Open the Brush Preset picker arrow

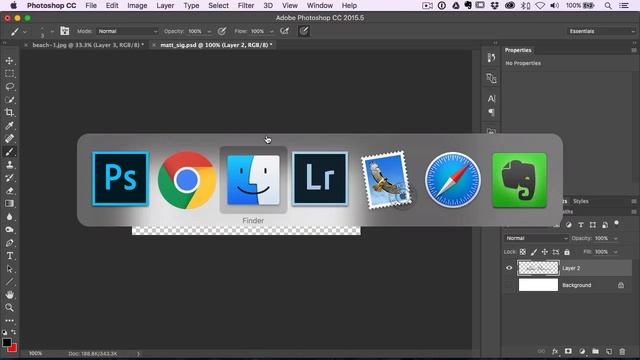point(52,31)
